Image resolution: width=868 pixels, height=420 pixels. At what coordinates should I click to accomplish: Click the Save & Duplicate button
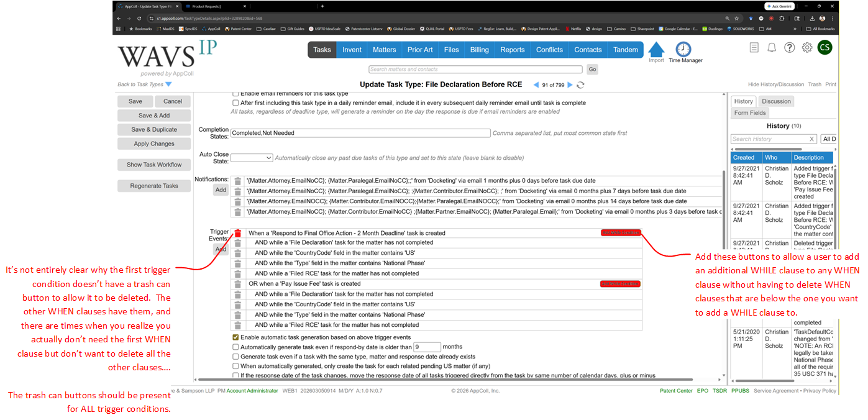[x=154, y=130]
